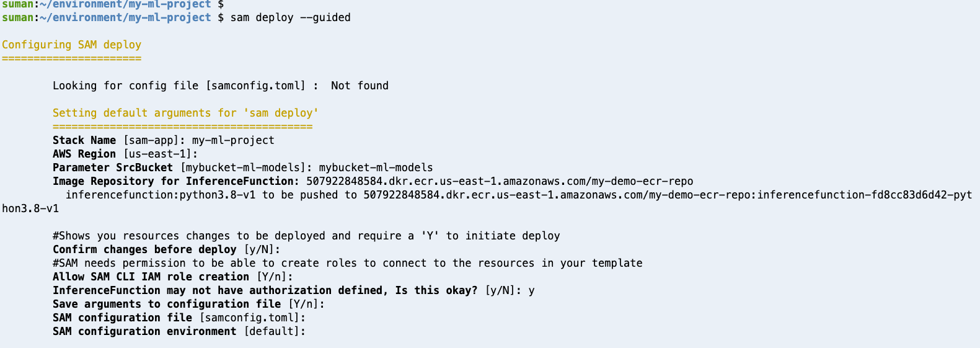Click the 'suman' username in the top prompt line
Viewport: 980px width, 348px height.
coord(17,4)
